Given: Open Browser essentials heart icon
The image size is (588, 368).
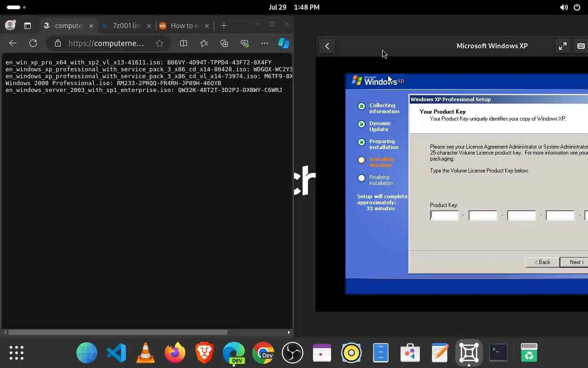Looking at the screenshot, I should (x=244, y=43).
